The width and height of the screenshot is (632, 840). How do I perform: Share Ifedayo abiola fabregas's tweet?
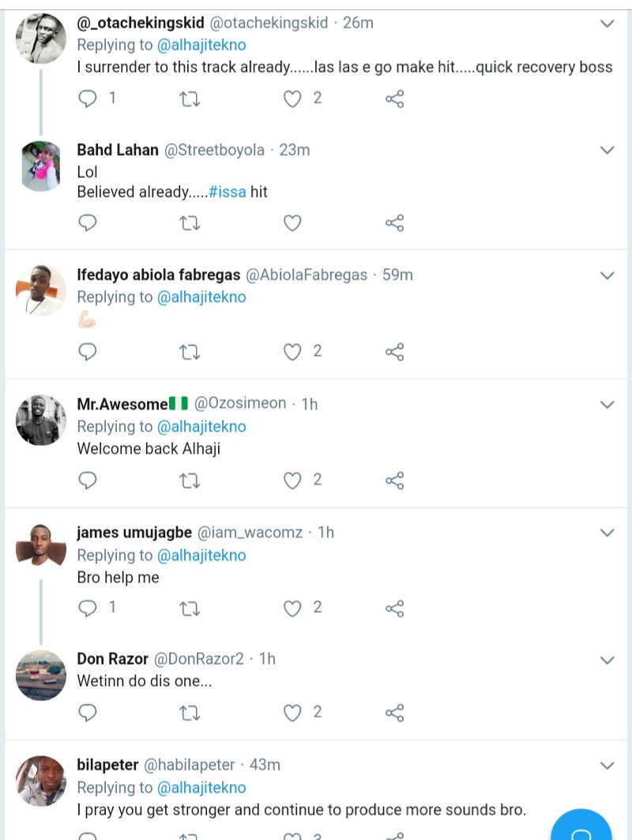click(x=395, y=352)
